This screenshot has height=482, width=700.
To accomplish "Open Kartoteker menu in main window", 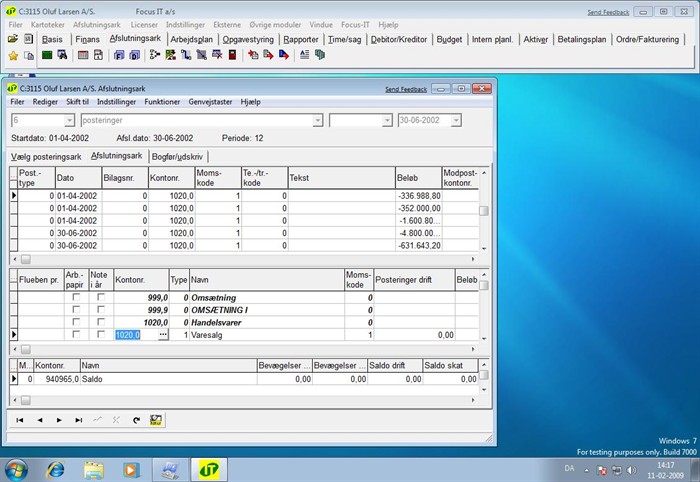I will (48, 25).
